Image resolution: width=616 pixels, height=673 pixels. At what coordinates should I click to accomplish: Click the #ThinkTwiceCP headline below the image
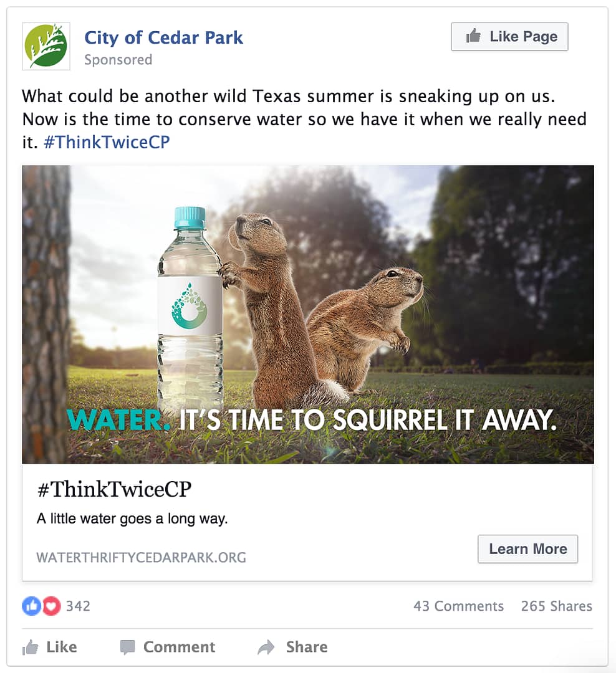coord(114,489)
